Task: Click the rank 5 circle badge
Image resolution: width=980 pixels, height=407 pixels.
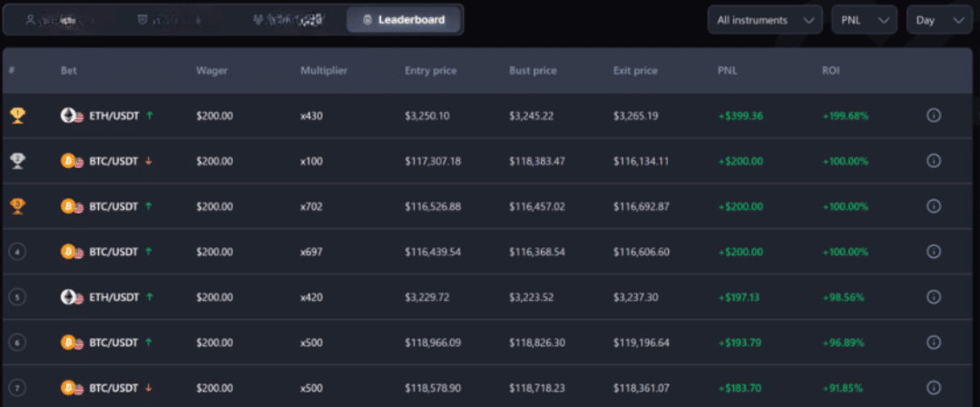Action: (x=17, y=297)
